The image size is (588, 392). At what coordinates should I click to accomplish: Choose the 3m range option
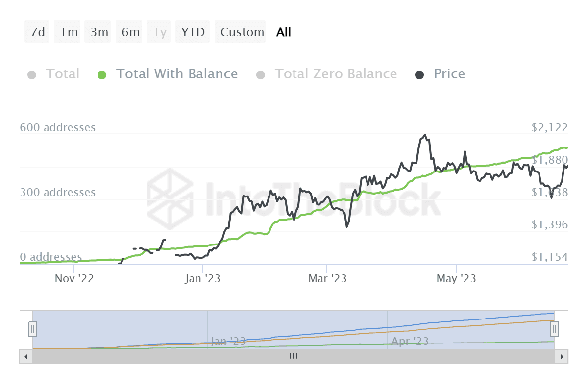[x=99, y=32]
